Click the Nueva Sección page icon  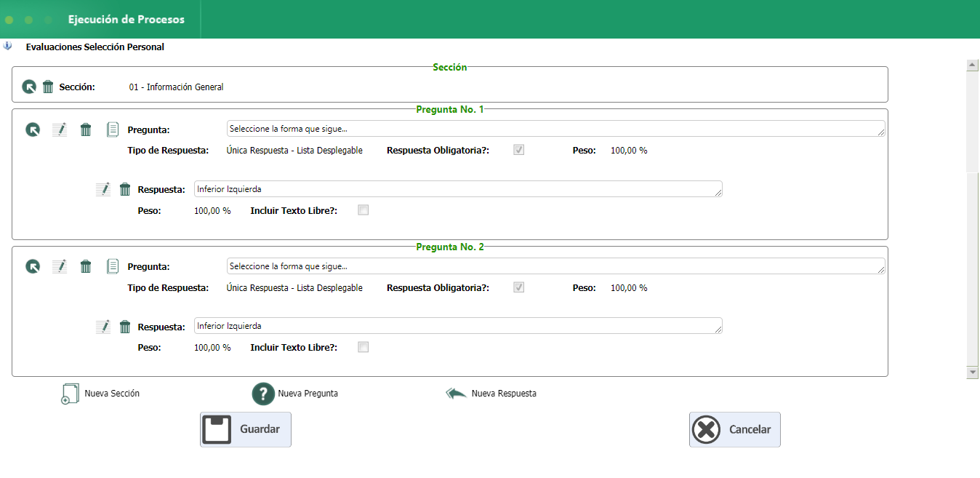pos(70,394)
